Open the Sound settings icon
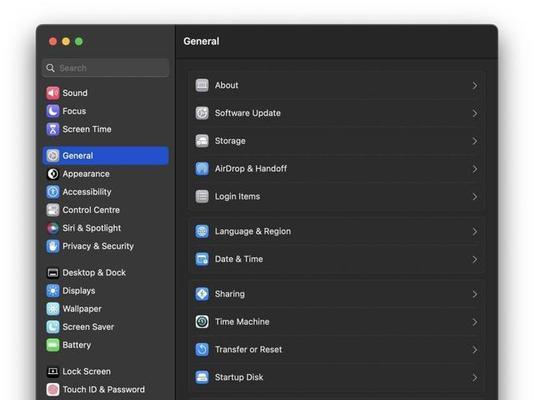Screen dimensions: 534x400 coord(53,93)
